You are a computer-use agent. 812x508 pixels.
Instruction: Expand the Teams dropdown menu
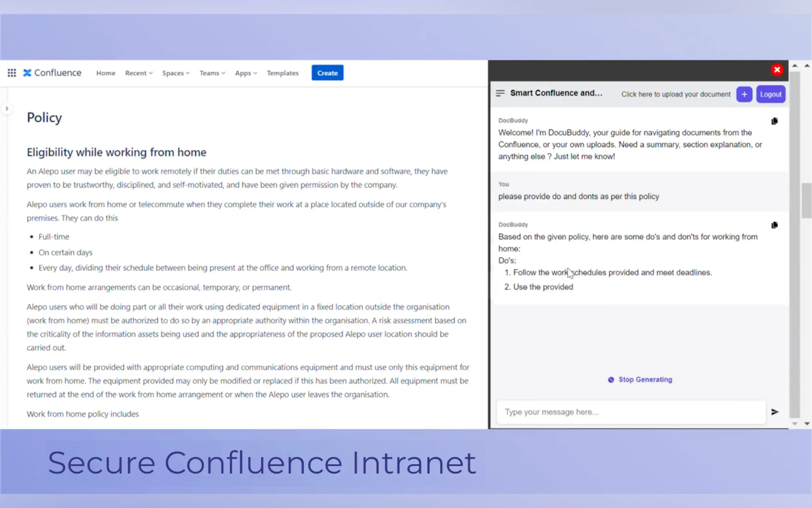coord(212,73)
